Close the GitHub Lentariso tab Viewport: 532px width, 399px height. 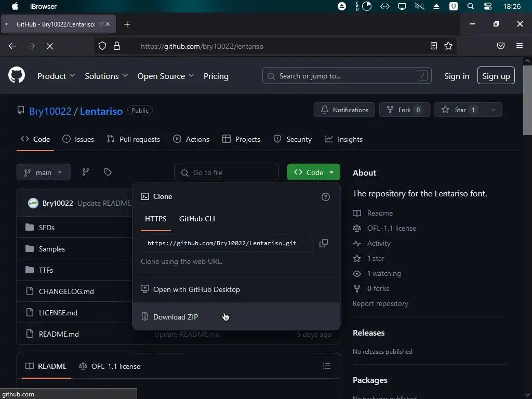[x=107, y=24]
